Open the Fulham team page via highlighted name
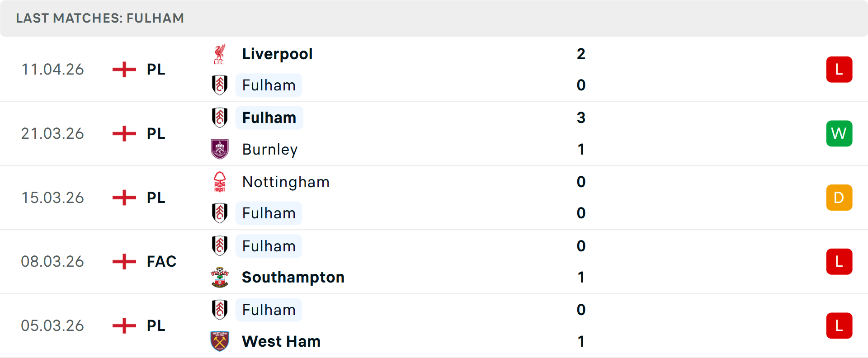Screen dimensions: 868x358 click(269, 118)
